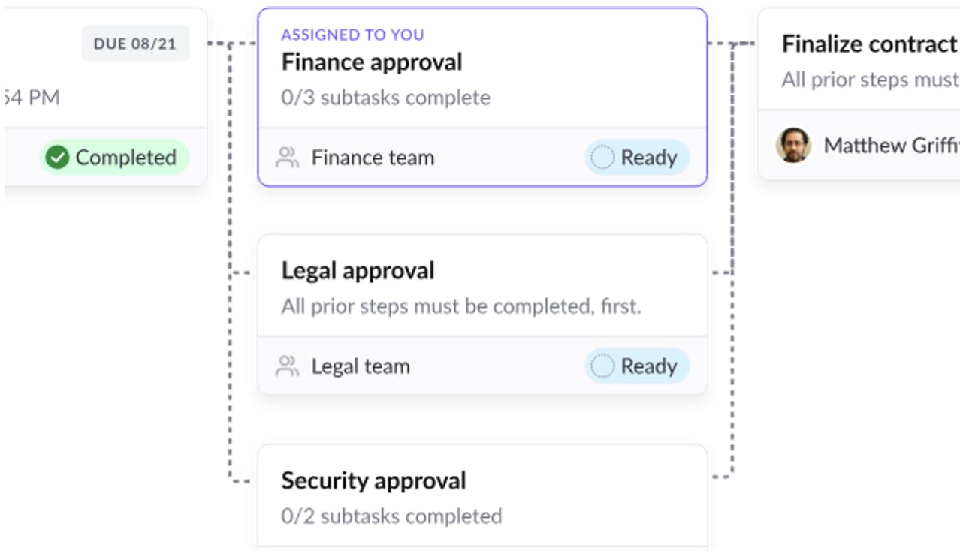960x560 pixels.
Task: Click the Finance team group icon
Action: pyautogui.click(x=287, y=158)
